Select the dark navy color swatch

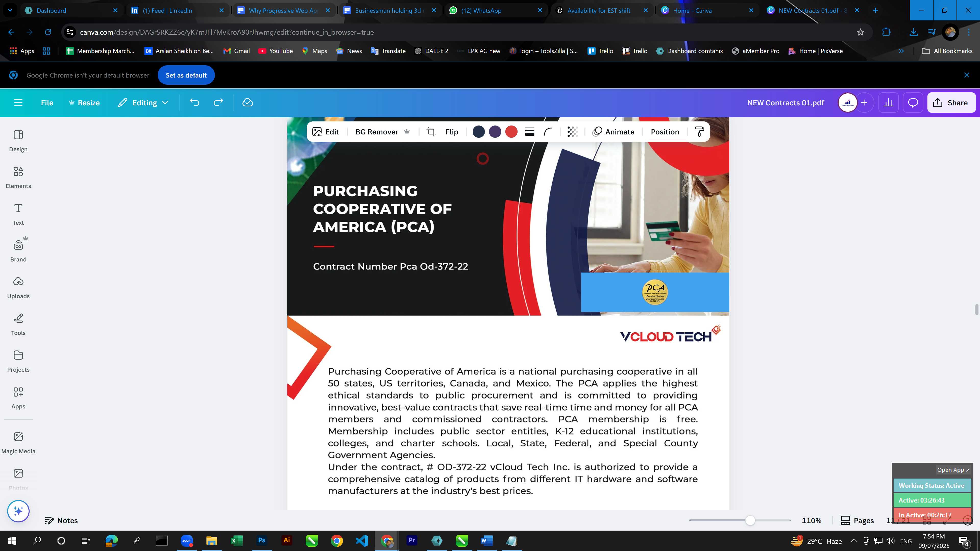479,132
